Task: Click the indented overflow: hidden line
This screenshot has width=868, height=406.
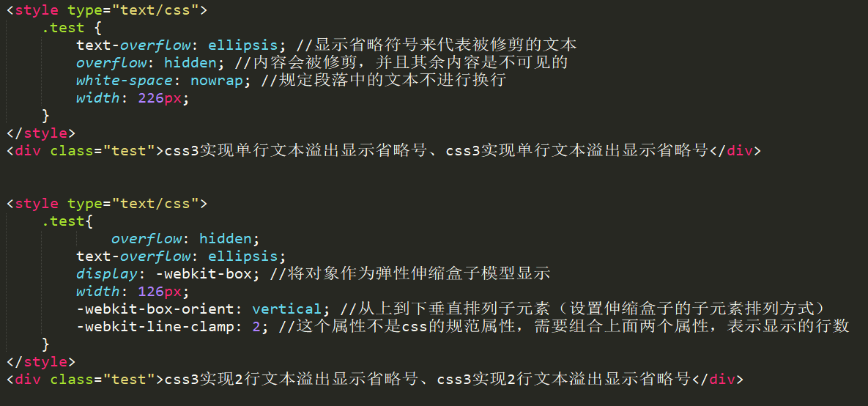Action: click(x=185, y=239)
